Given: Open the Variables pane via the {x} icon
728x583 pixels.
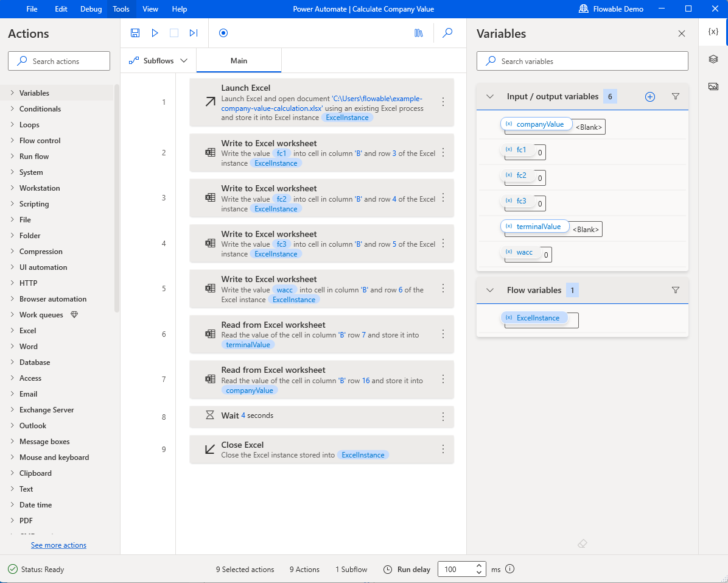Looking at the screenshot, I should pos(712,33).
